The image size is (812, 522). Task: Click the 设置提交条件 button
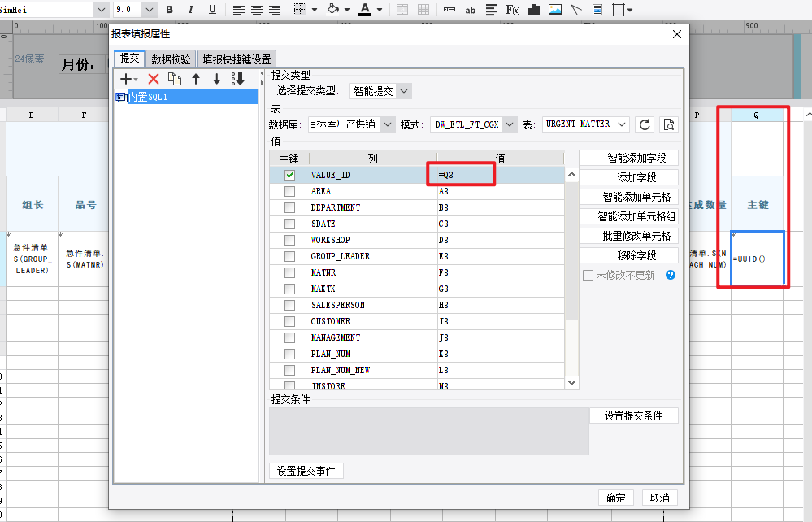pyautogui.click(x=634, y=415)
